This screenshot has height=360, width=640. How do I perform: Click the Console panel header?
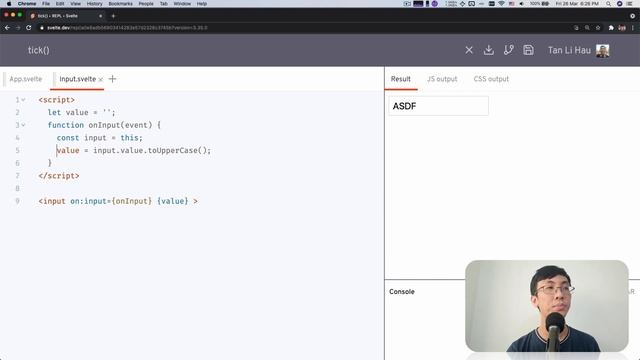[x=402, y=292]
